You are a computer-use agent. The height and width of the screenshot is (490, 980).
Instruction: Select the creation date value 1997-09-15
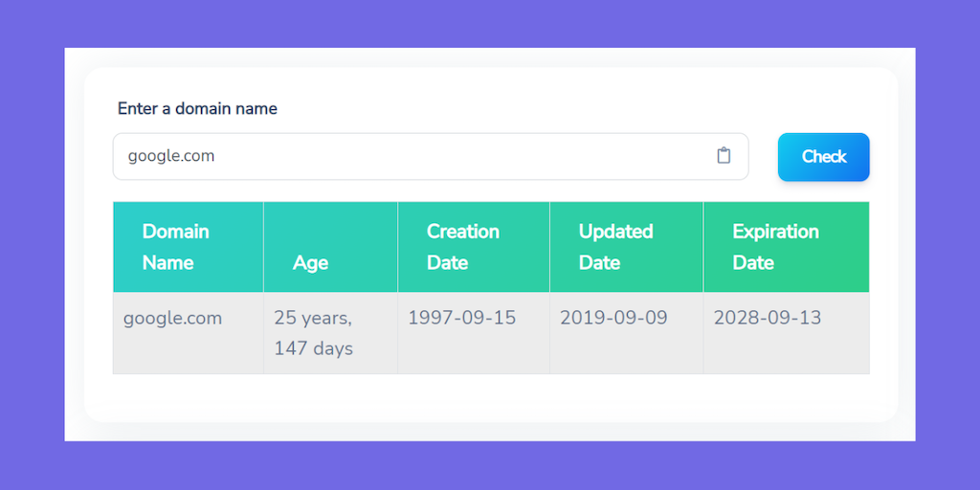click(461, 319)
